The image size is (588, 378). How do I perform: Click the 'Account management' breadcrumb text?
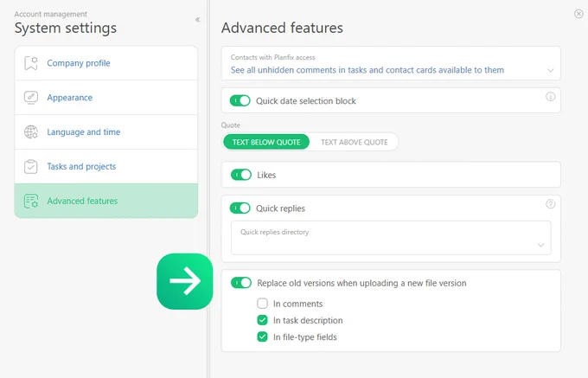coord(51,14)
